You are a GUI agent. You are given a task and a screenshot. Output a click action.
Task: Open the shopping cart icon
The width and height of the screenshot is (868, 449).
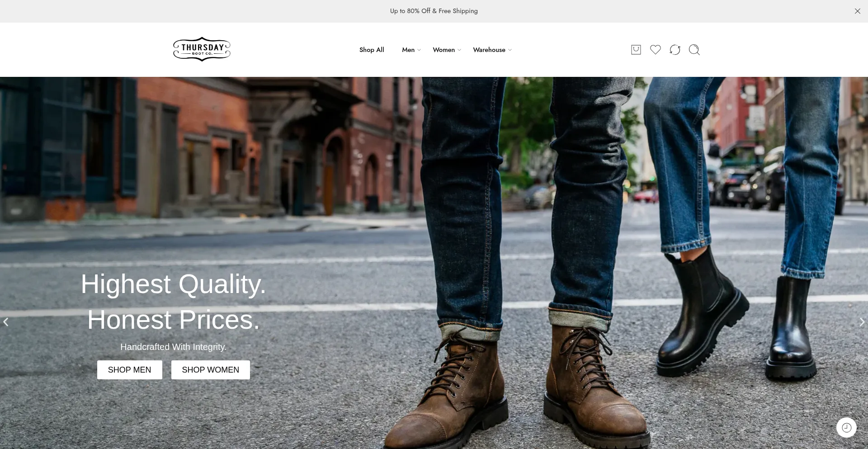point(636,50)
